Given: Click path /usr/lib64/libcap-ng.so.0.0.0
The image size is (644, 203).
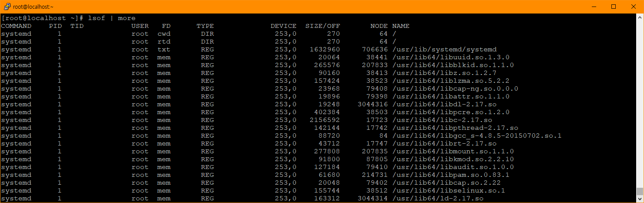Looking at the screenshot, I should pyautogui.click(x=455, y=88).
